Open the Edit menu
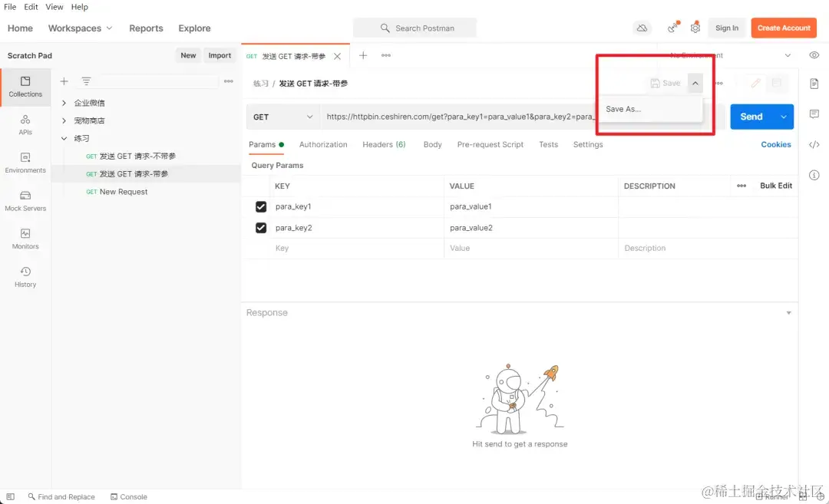The image size is (829, 504). (31, 7)
